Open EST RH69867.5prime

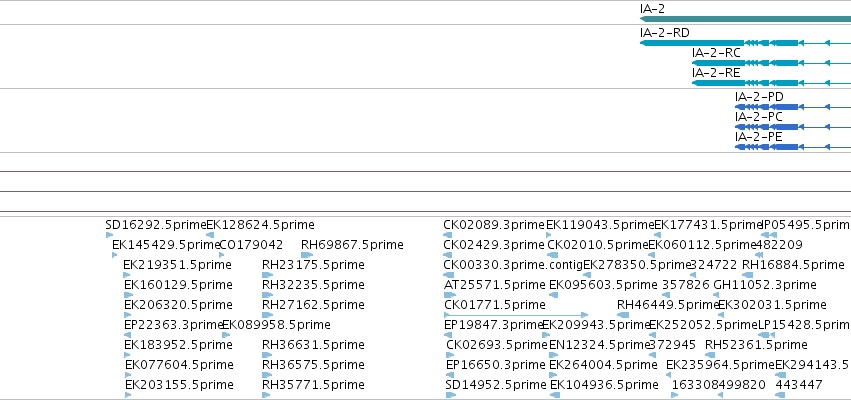click(x=352, y=245)
